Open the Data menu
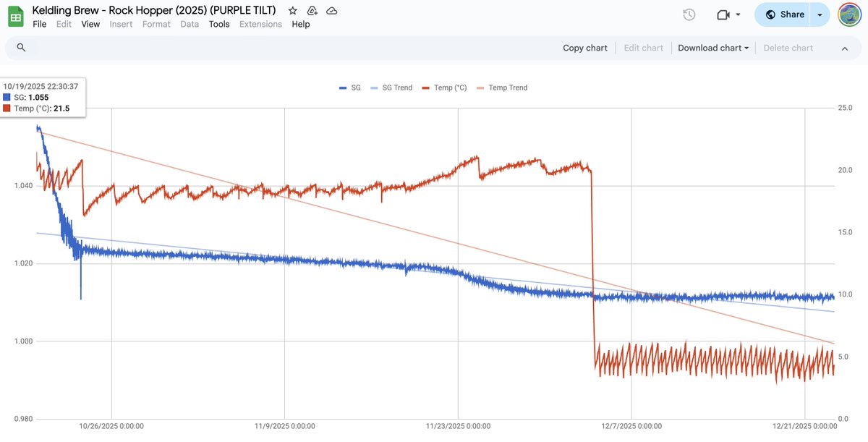The width and height of the screenshot is (868, 442). [x=190, y=24]
